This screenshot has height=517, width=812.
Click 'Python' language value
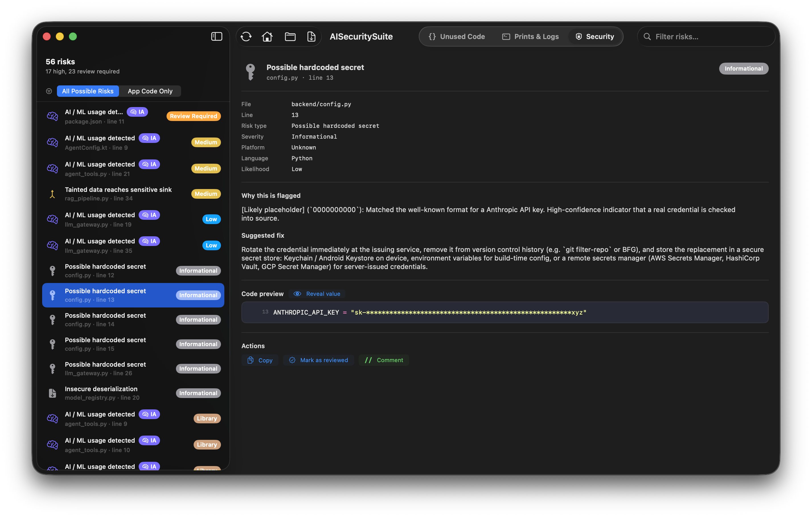[302, 158]
